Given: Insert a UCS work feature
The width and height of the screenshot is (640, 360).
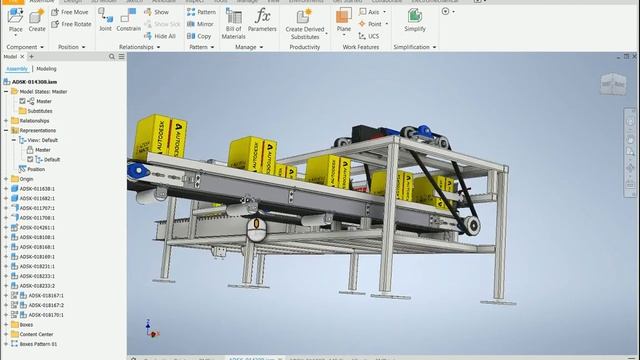Looking at the screenshot, I should click(369, 36).
